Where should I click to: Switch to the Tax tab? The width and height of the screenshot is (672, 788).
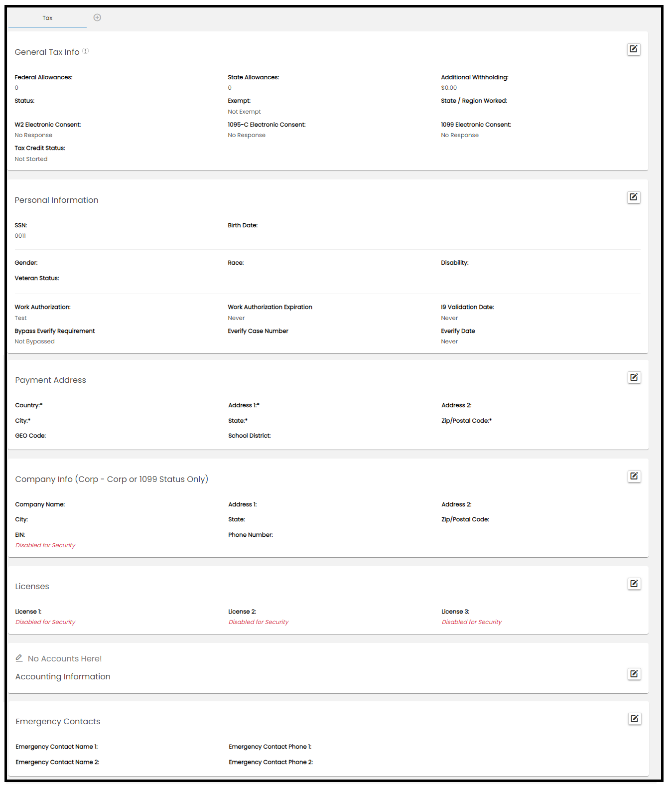[x=47, y=18]
